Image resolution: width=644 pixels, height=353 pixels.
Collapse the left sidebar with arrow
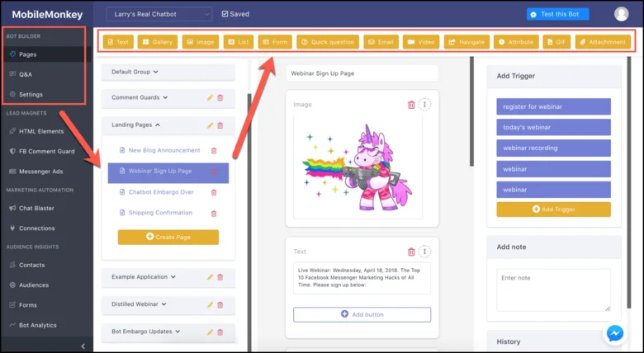tap(83, 346)
